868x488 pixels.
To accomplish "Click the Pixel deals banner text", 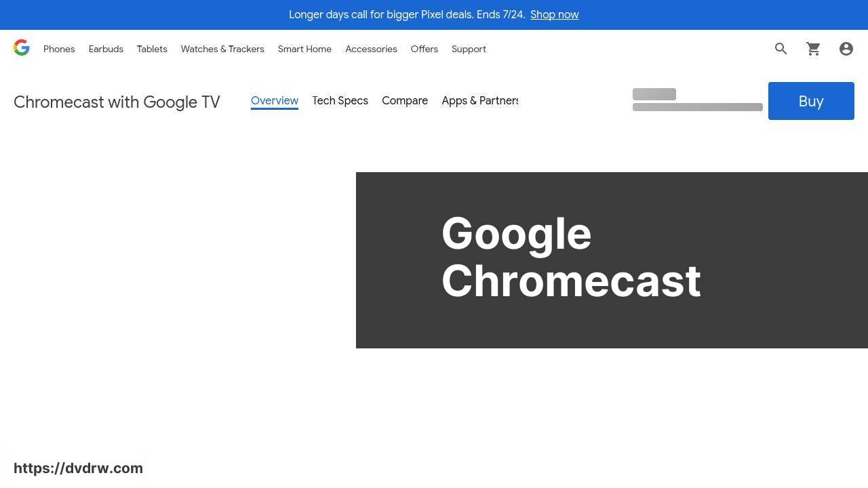I will [407, 14].
